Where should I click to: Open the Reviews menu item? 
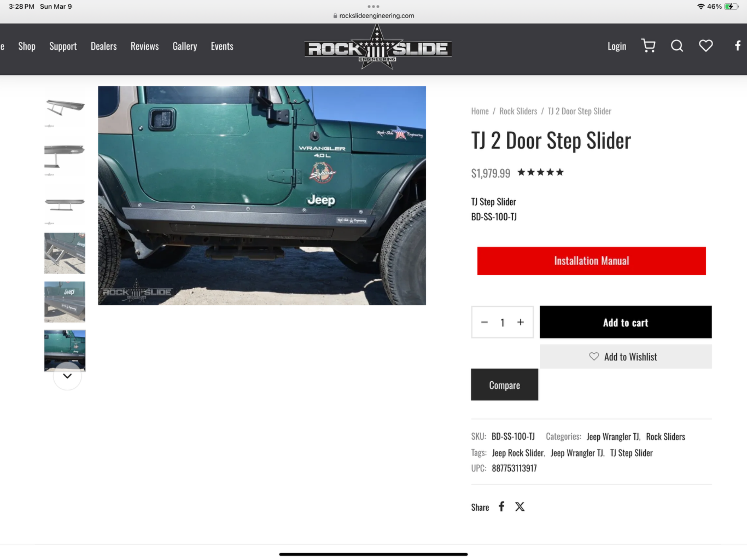tap(145, 46)
